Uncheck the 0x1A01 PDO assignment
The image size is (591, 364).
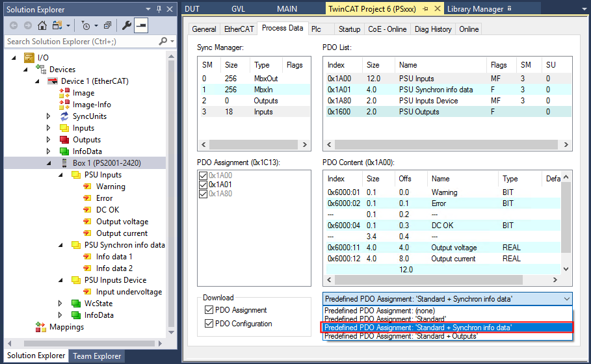[203, 185]
